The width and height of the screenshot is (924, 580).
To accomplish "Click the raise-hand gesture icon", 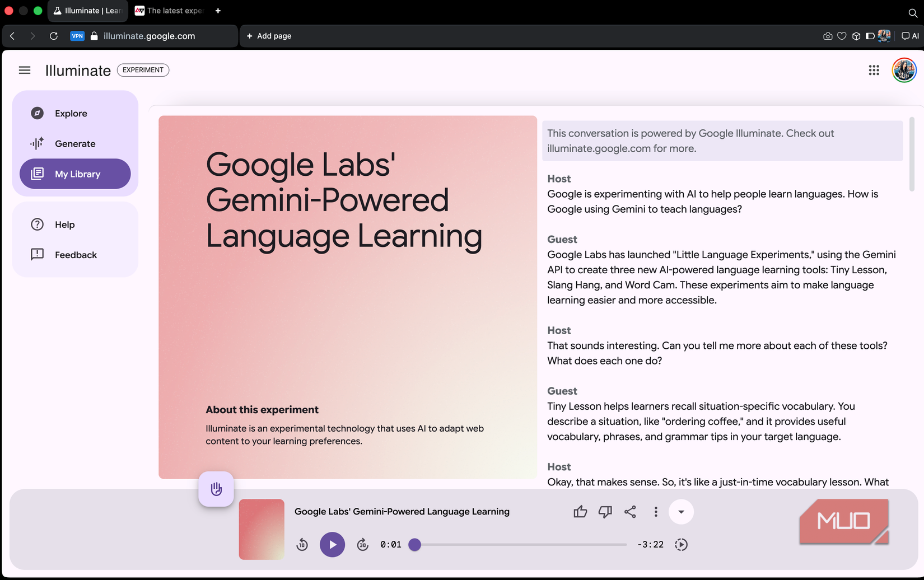I will tap(216, 489).
